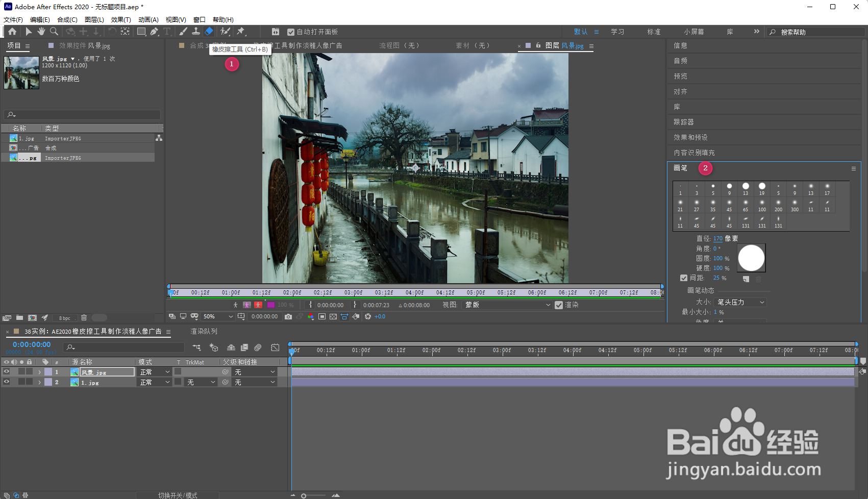Open blend mode dropdown for layer 2

[x=155, y=382]
